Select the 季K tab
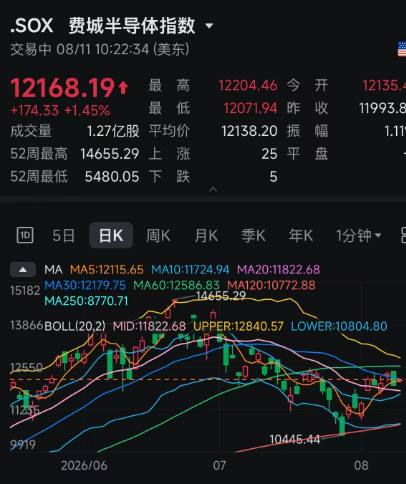 [x=253, y=236]
